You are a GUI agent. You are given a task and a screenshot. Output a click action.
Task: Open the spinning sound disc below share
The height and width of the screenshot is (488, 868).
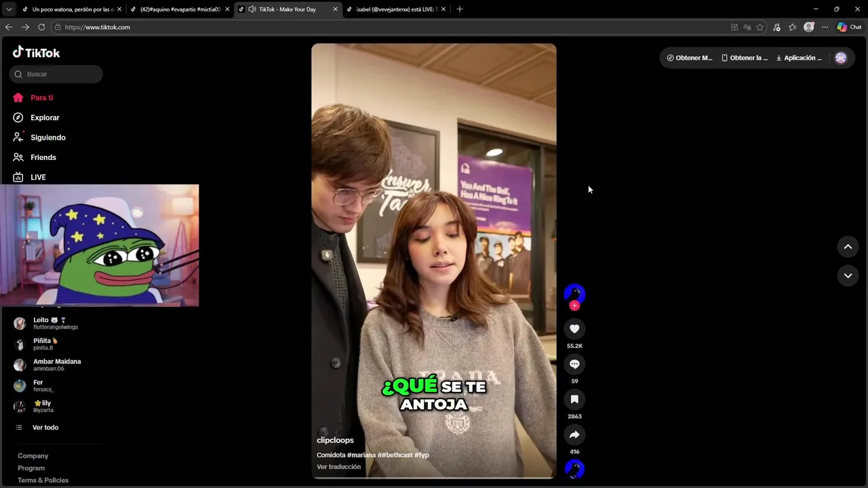pos(574,469)
